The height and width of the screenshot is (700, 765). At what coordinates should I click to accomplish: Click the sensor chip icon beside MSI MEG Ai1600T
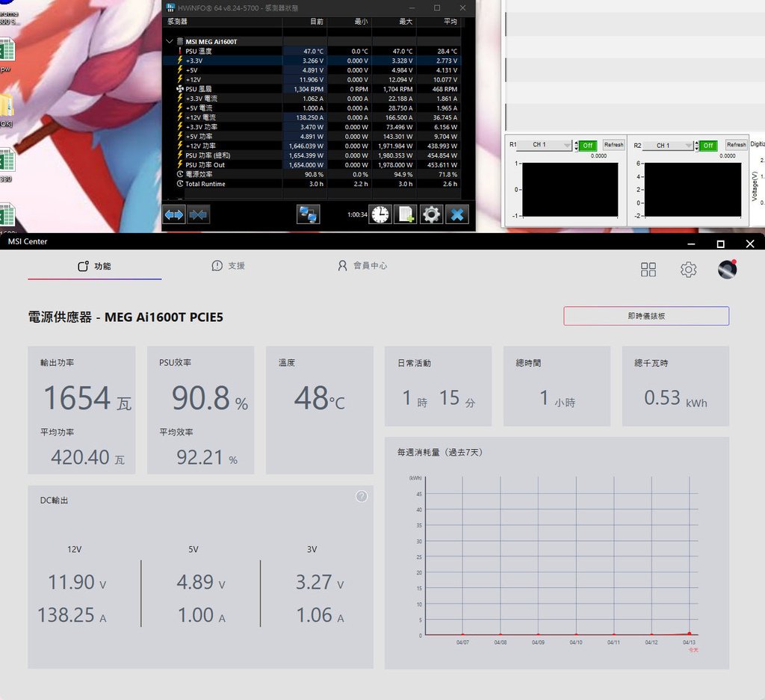click(x=180, y=42)
